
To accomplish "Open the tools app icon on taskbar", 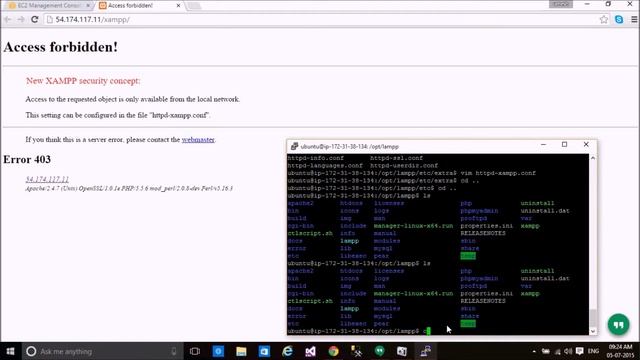I will coord(356,351).
